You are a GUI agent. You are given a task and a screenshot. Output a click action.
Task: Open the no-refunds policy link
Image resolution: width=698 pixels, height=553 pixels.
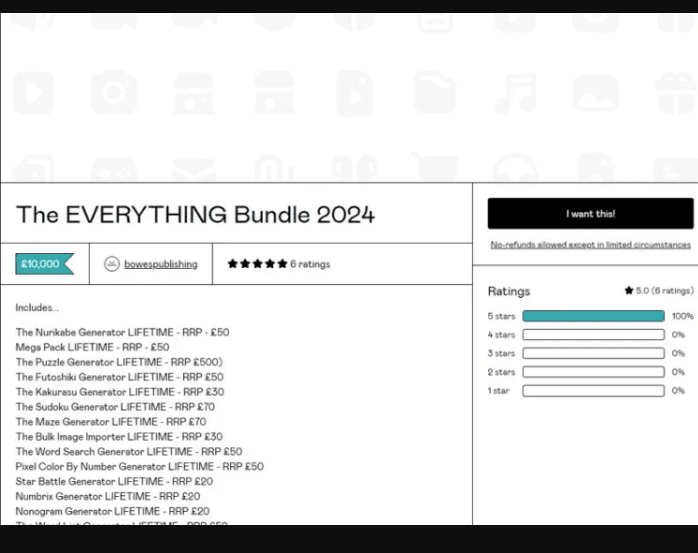pyautogui.click(x=590, y=245)
